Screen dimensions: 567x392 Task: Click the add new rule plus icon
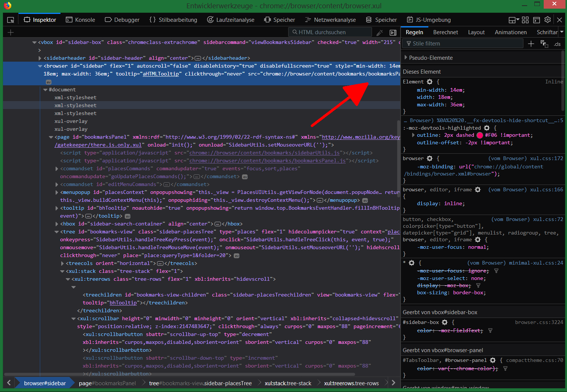pos(531,44)
